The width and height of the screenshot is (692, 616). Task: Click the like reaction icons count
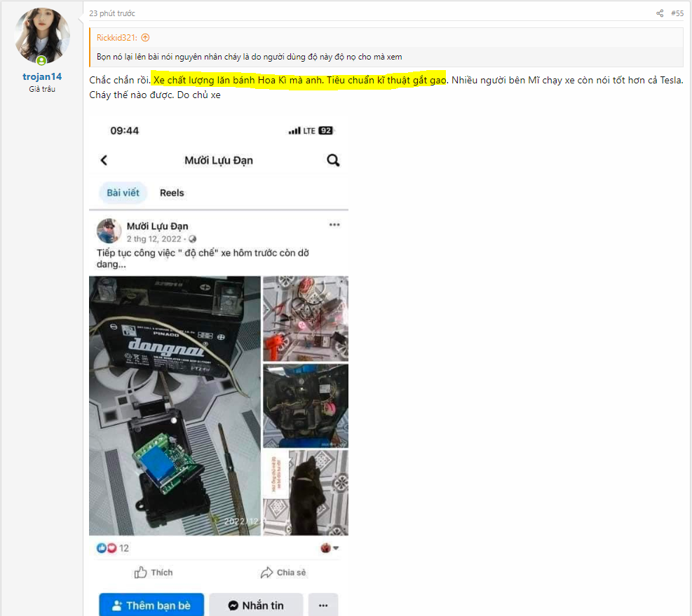point(112,548)
